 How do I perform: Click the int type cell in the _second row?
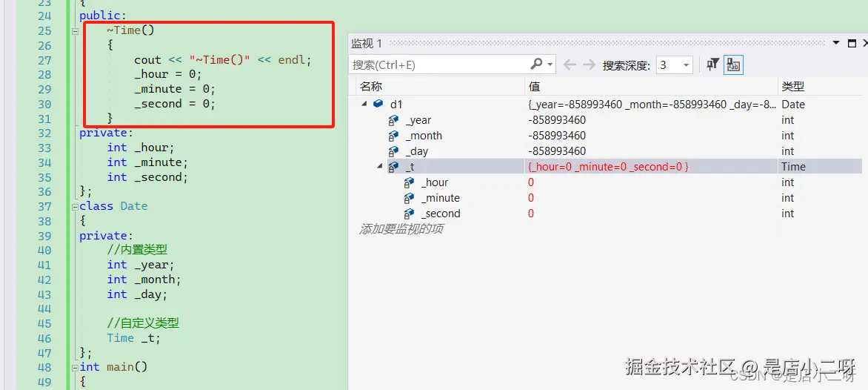point(788,214)
